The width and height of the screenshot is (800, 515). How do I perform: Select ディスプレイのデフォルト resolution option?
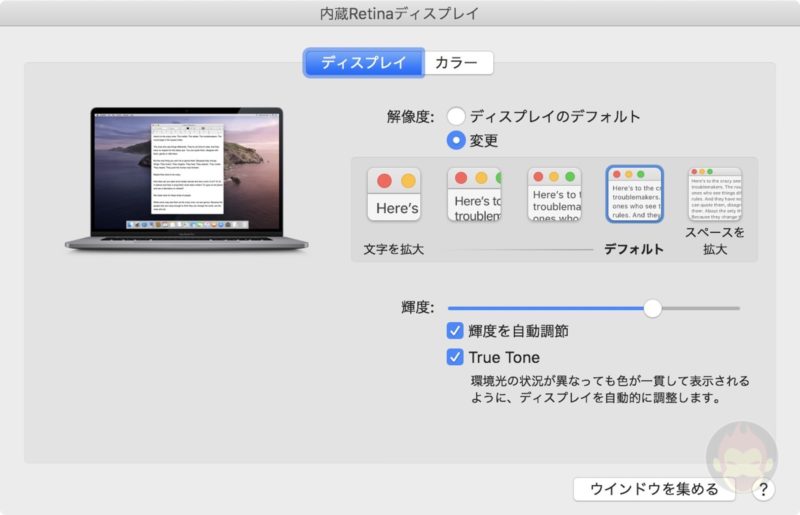pos(456,116)
